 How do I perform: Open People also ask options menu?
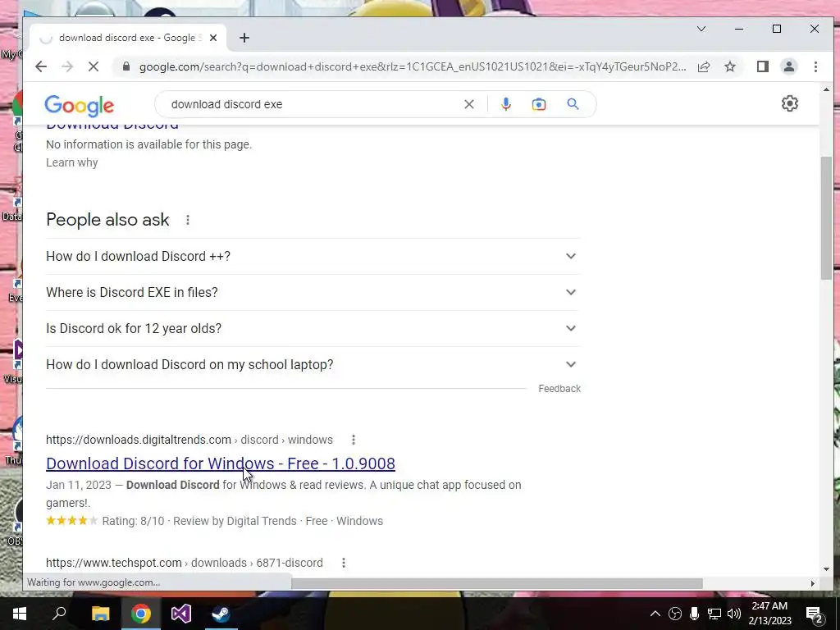tap(188, 220)
